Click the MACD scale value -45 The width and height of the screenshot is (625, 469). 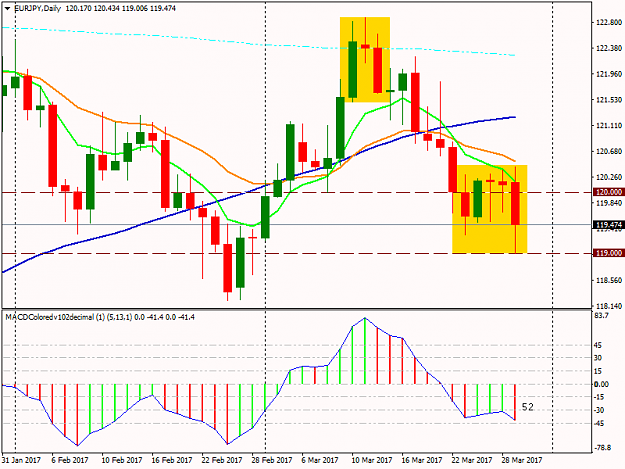(x=599, y=423)
